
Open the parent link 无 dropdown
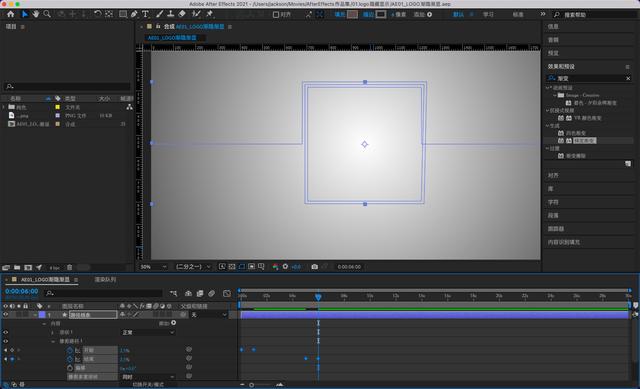(x=209, y=315)
